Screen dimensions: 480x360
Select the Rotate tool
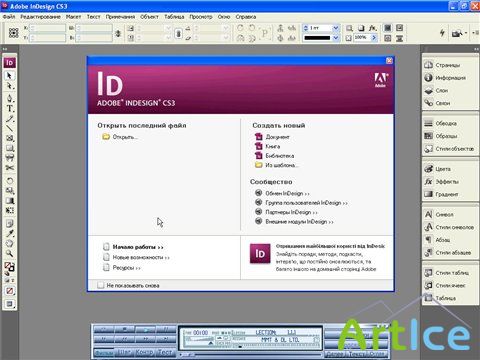[x=9, y=181]
